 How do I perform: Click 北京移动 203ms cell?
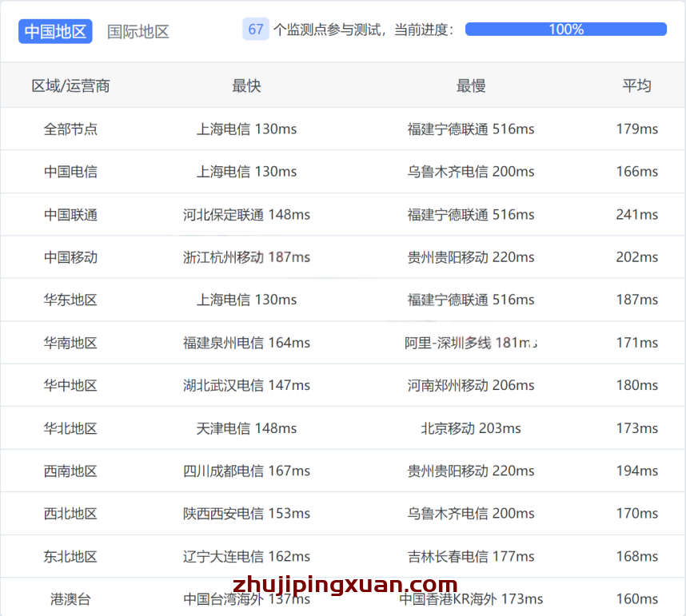click(471, 428)
